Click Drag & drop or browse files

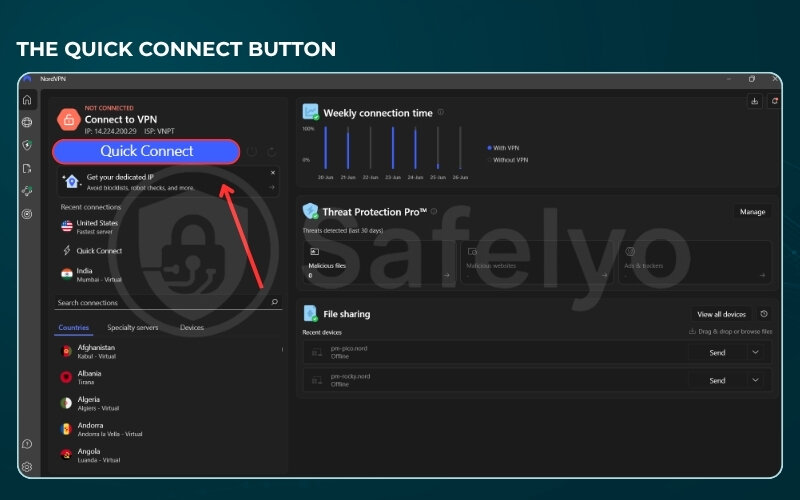[731, 332]
